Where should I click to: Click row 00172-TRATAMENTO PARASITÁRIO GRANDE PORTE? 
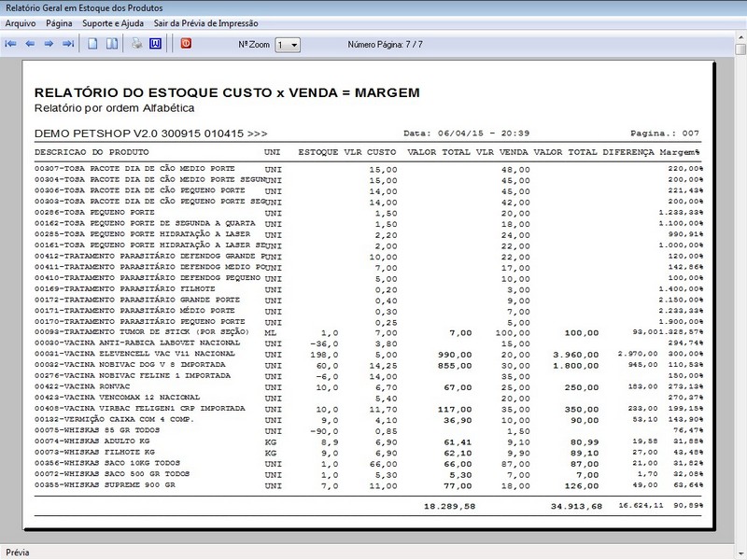tap(369, 301)
